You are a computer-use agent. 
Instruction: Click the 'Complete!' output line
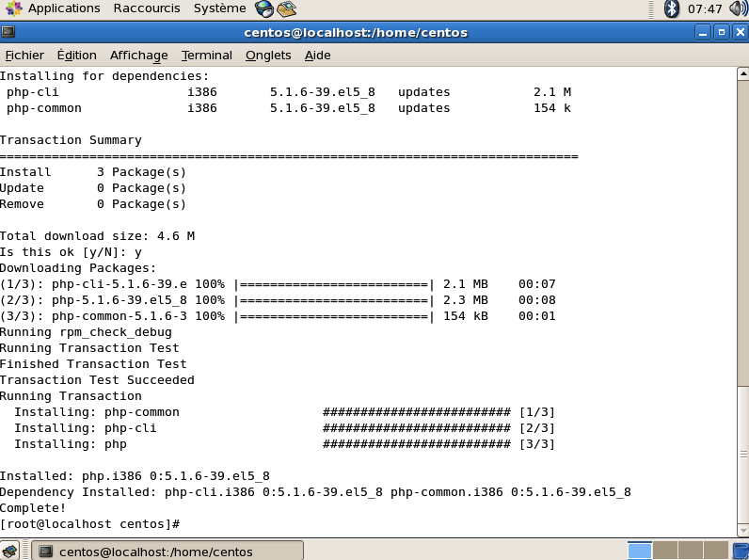click(33, 508)
